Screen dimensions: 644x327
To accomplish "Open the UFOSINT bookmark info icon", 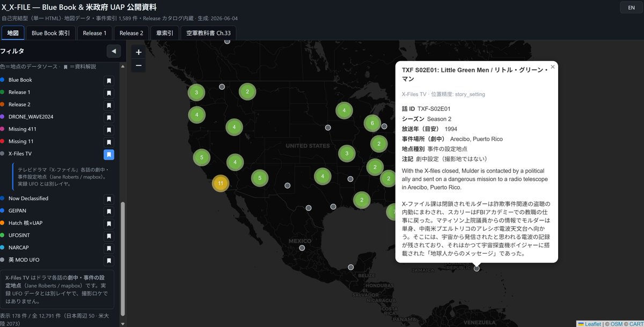I will click(109, 236).
